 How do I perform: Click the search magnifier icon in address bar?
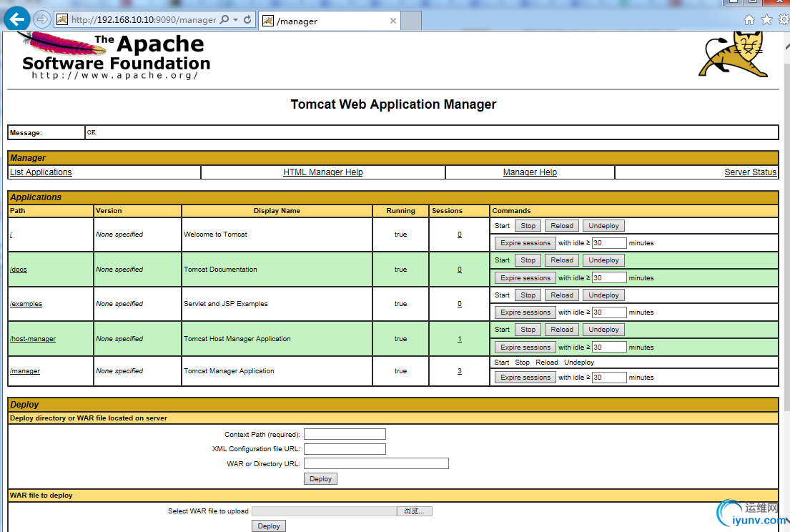(224, 20)
